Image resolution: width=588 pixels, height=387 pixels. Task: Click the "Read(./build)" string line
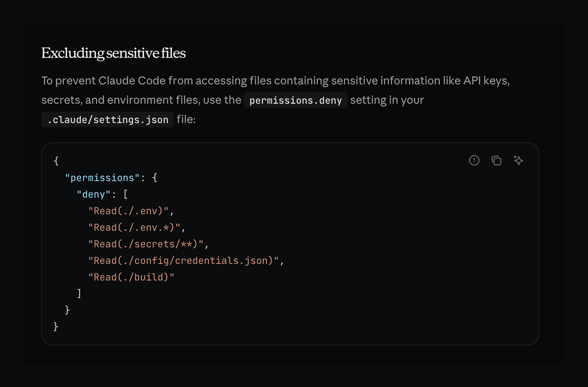pyautogui.click(x=131, y=277)
